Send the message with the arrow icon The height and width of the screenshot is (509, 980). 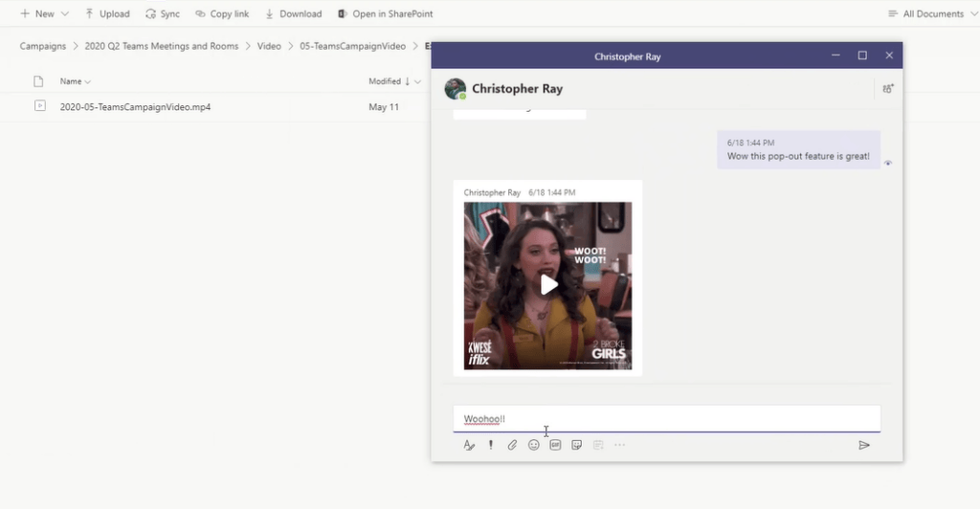click(864, 445)
